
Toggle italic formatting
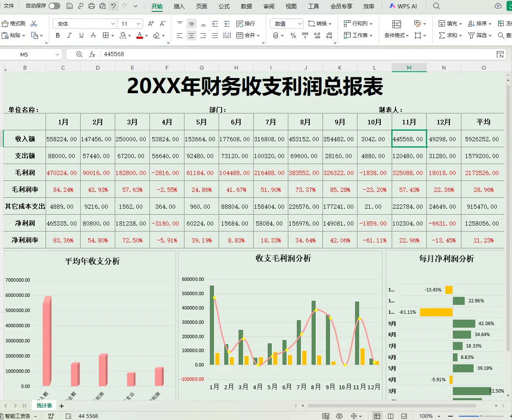(69, 35)
